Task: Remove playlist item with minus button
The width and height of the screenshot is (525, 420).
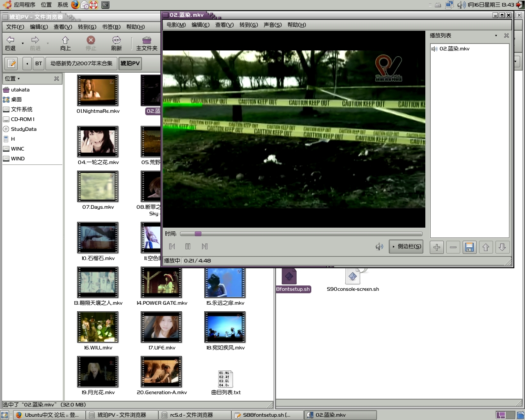Action: [453, 247]
